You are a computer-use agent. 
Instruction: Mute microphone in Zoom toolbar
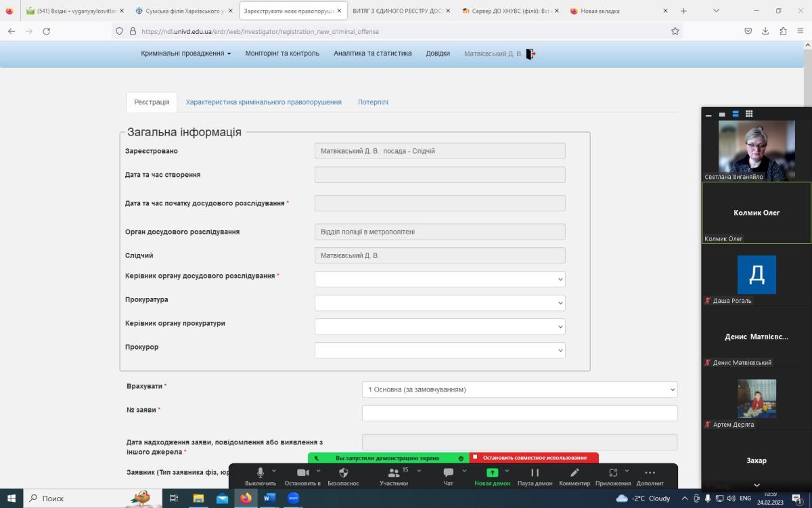(x=260, y=473)
